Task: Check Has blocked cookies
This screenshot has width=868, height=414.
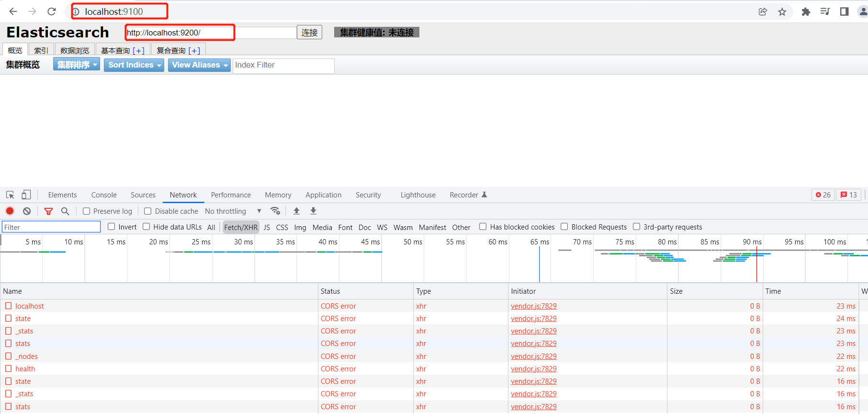Action: pyautogui.click(x=483, y=227)
